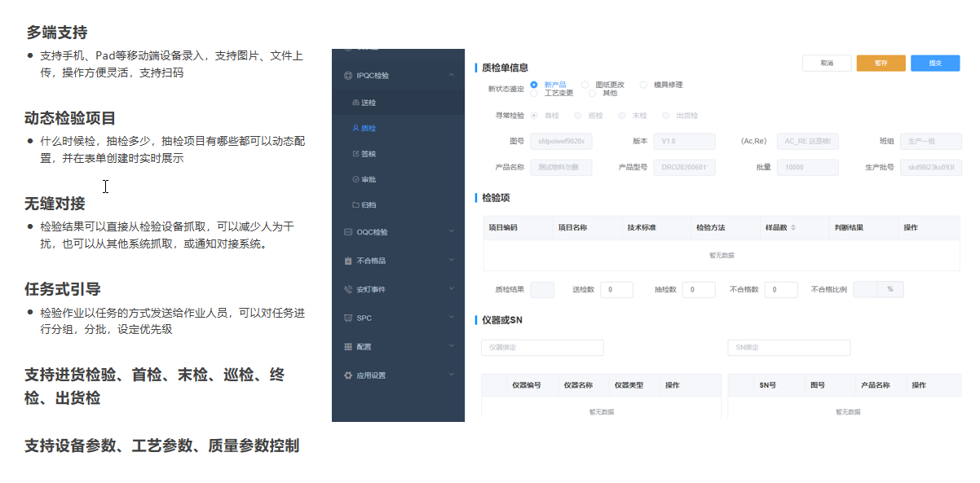The image size is (980, 483).
Task: Click the 质检 person icon
Action: point(355,128)
